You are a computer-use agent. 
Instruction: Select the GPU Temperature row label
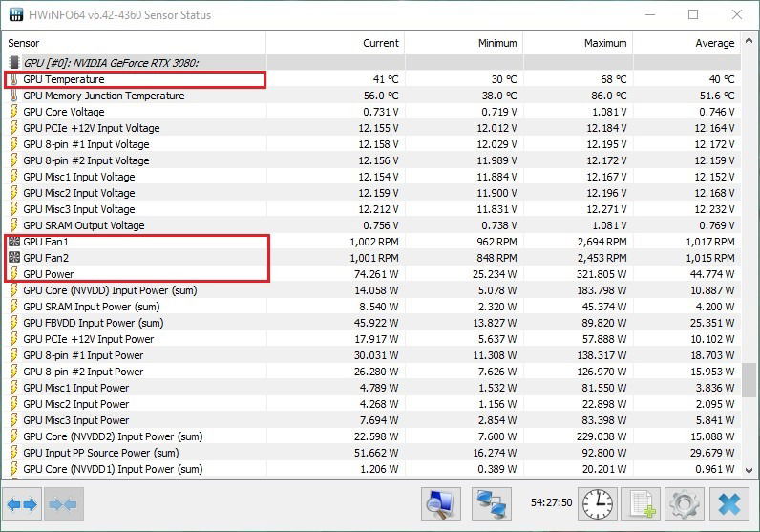pyautogui.click(x=64, y=79)
